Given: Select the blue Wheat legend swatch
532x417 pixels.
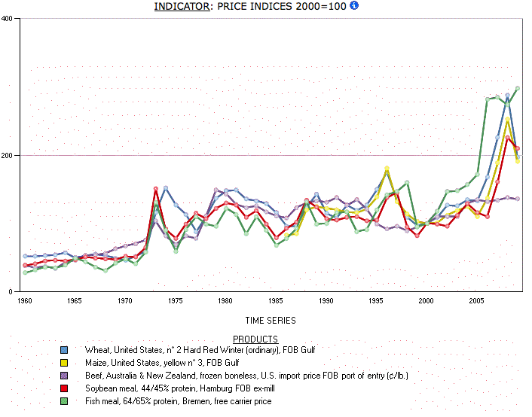Looking at the screenshot, I should (65, 350).
